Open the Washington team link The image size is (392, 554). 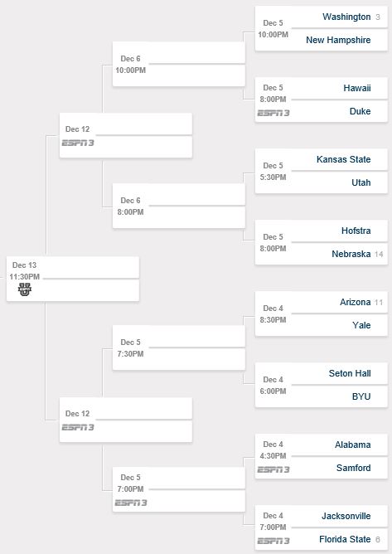click(346, 17)
